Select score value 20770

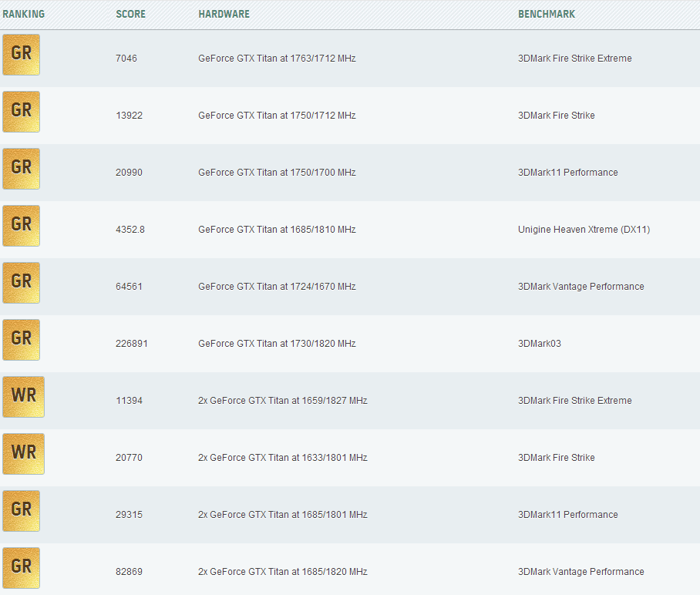tap(129, 458)
